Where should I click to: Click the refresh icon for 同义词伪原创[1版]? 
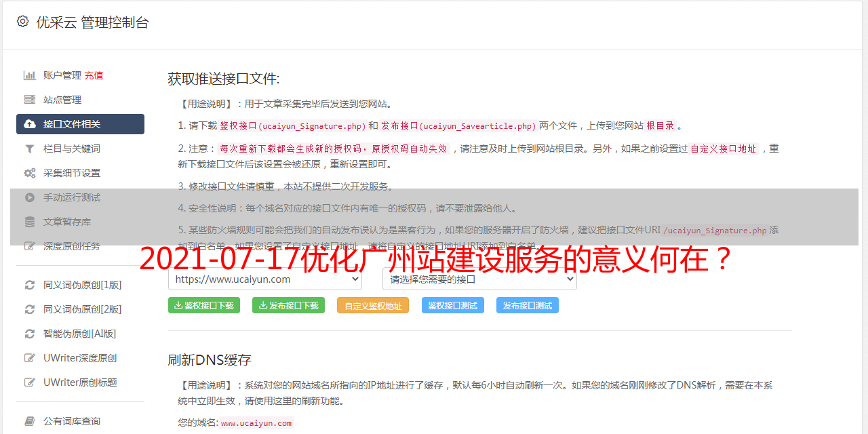click(30, 285)
